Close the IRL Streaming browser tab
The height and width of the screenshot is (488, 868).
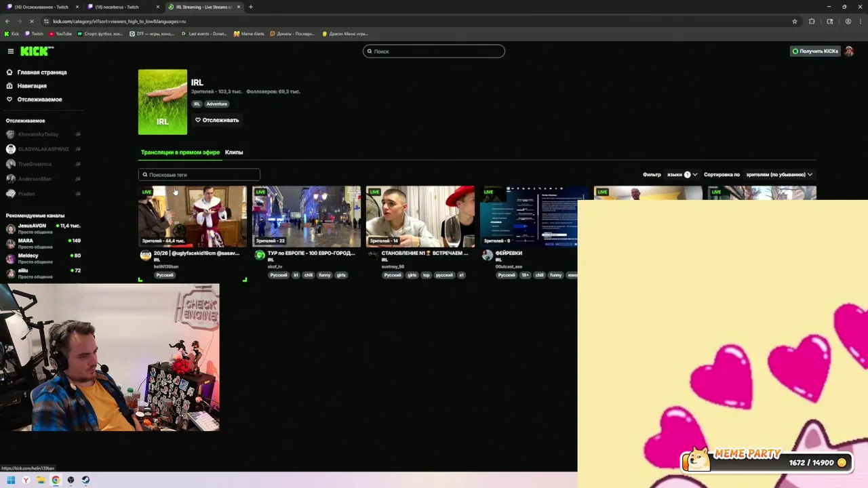point(238,7)
